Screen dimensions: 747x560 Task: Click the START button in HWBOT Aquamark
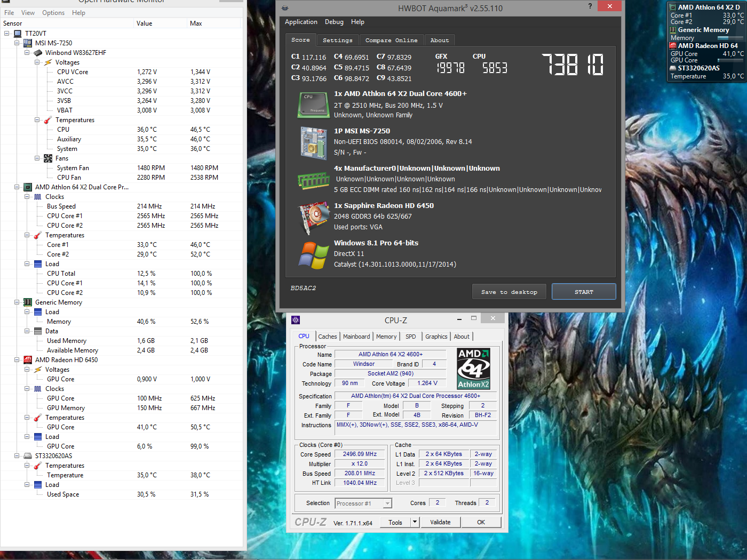(584, 292)
